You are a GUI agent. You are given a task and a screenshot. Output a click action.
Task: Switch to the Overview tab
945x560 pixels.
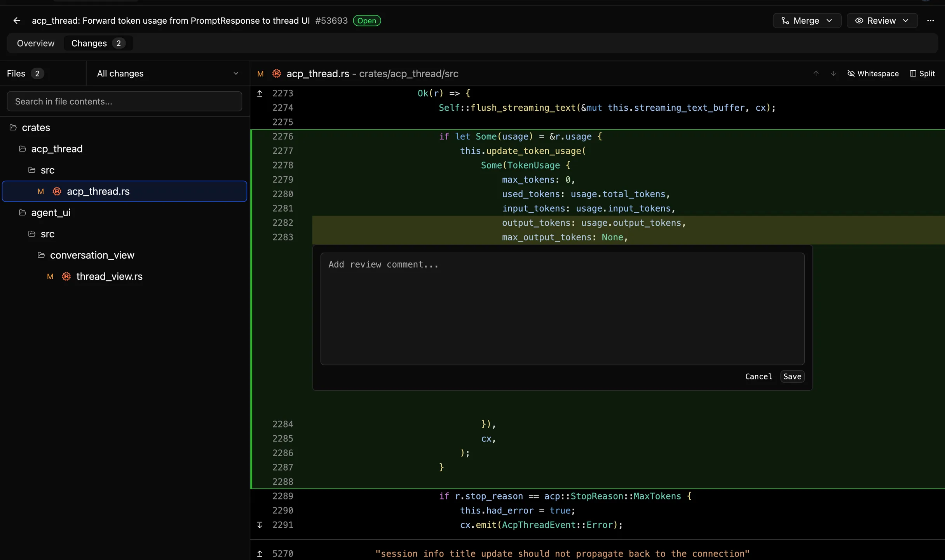pos(36,43)
